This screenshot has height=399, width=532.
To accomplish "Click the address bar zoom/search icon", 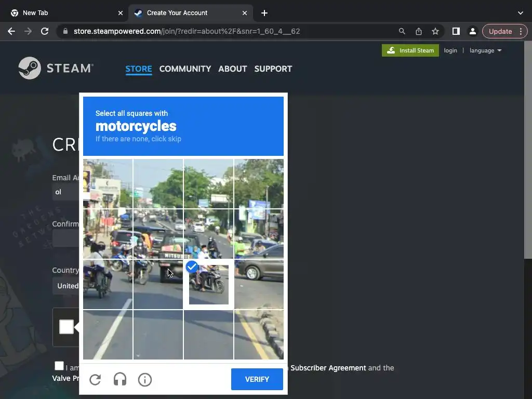I will (402, 31).
